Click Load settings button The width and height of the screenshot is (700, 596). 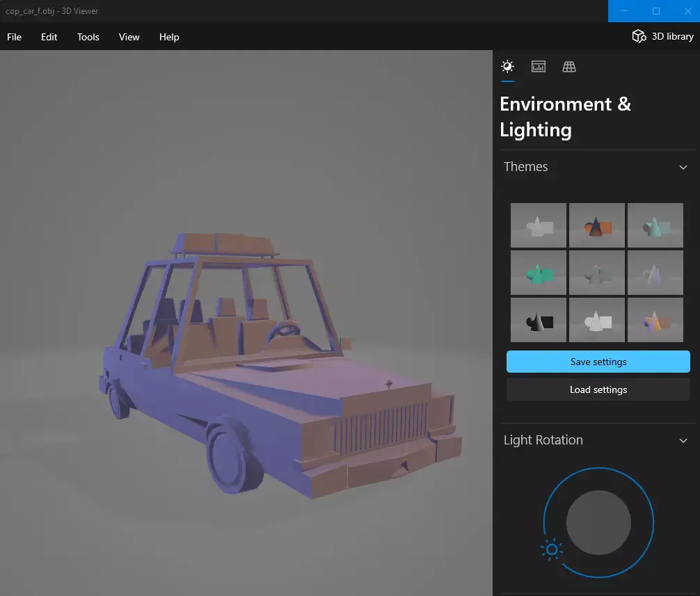pos(598,390)
